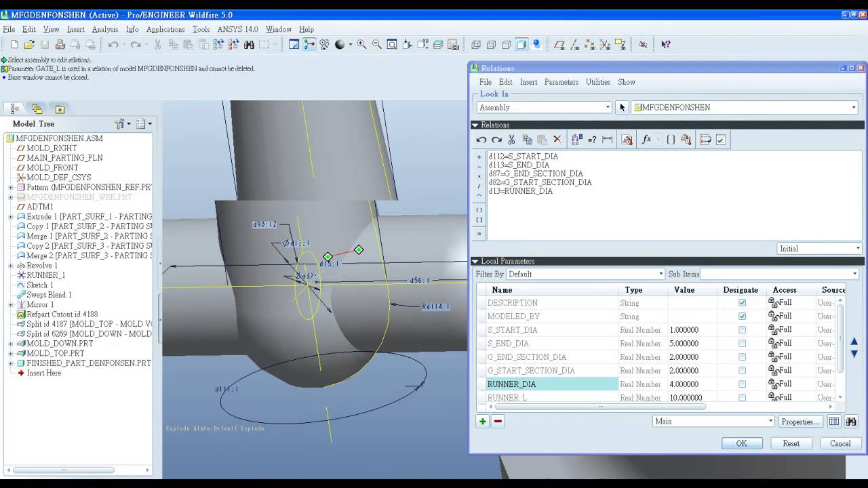Cancel the Relations dialog
Viewport: 868px width, 488px height.
pos(840,443)
